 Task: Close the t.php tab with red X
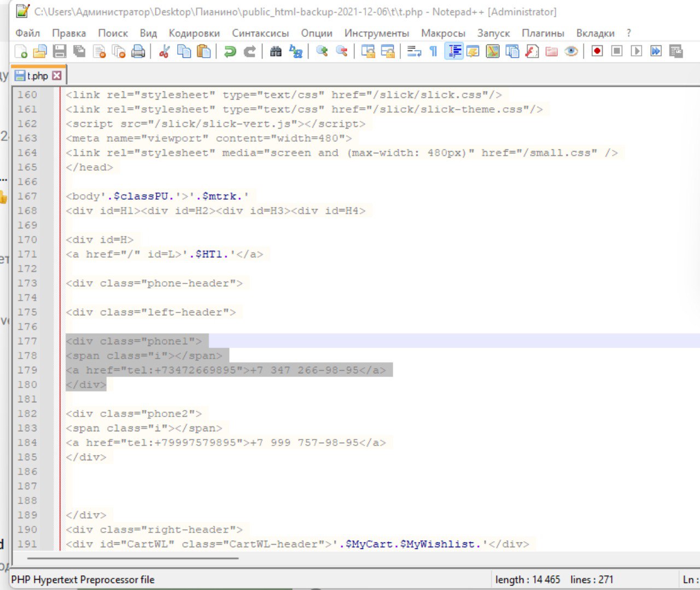point(57,76)
